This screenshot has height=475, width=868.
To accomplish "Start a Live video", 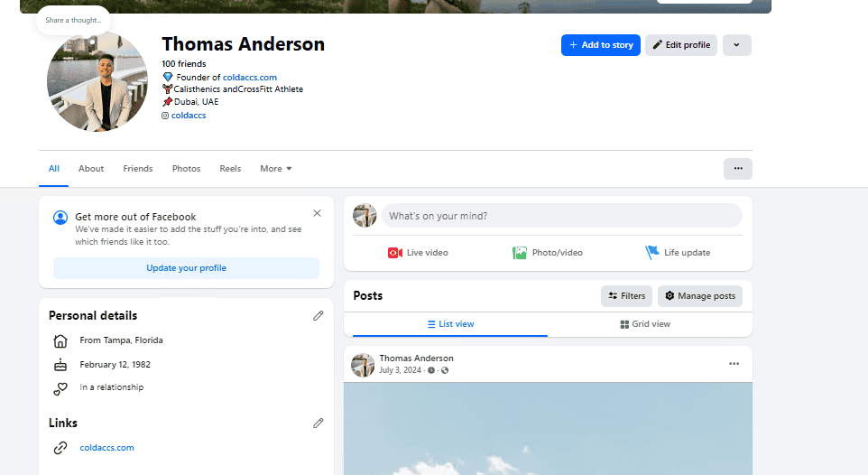I will [418, 253].
